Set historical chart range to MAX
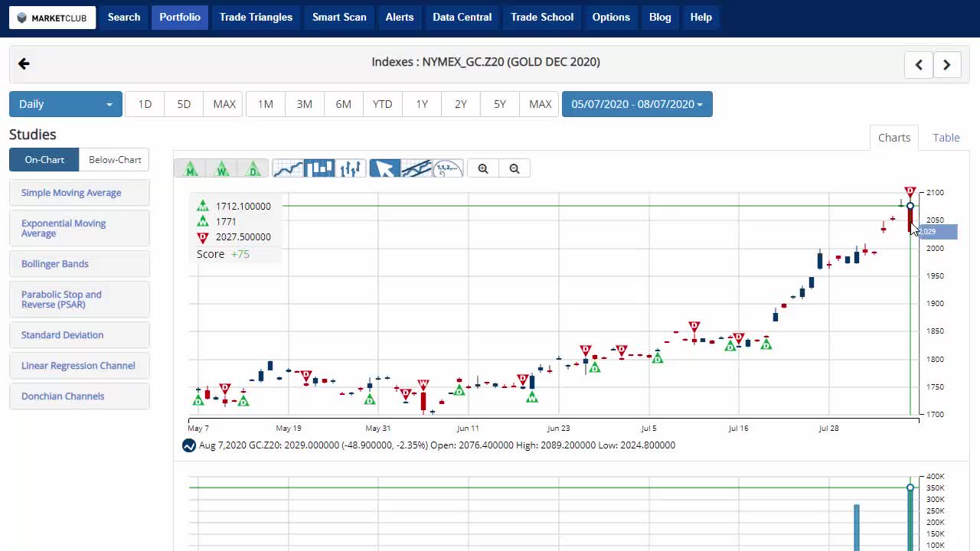The width and height of the screenshot is (980, 551). pyautogui.click(x=541, y=104)
